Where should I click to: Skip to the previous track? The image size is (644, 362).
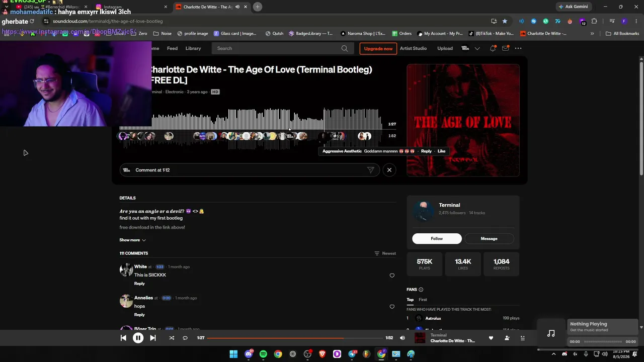[x=123, y=338]
